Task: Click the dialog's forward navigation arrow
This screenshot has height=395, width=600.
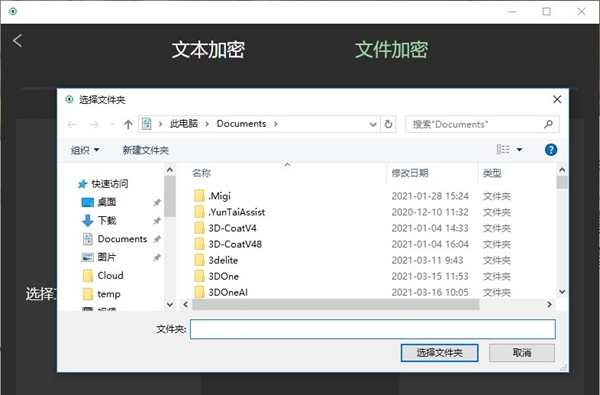Action: [94, 124]
